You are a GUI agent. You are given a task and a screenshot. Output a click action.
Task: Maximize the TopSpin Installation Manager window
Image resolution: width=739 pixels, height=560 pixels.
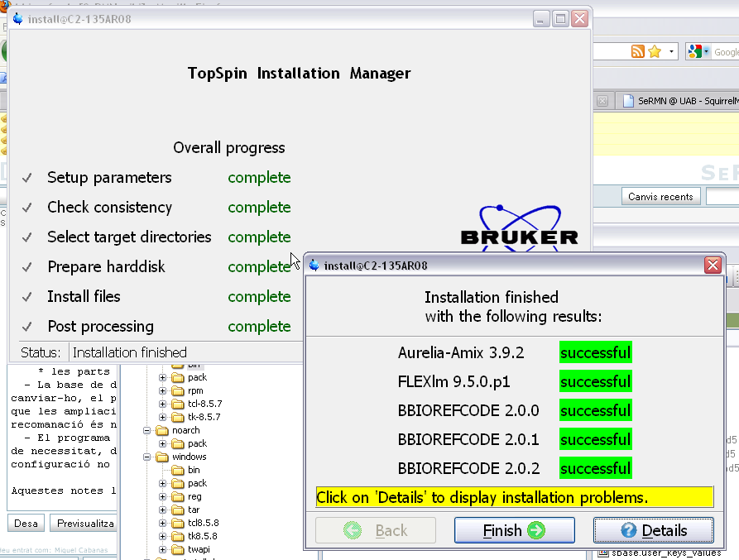(560, 18)
